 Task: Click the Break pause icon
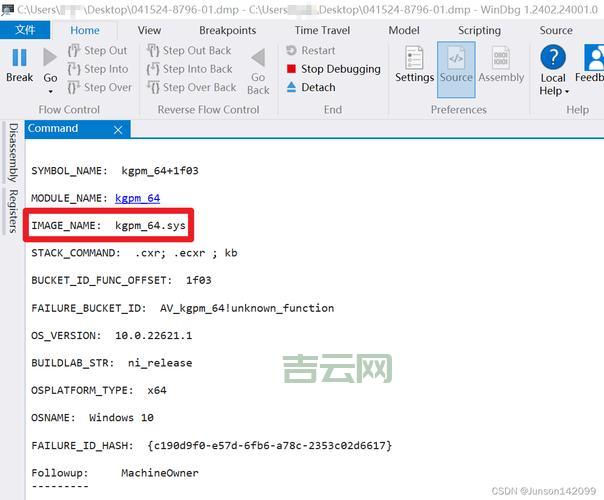19,58
